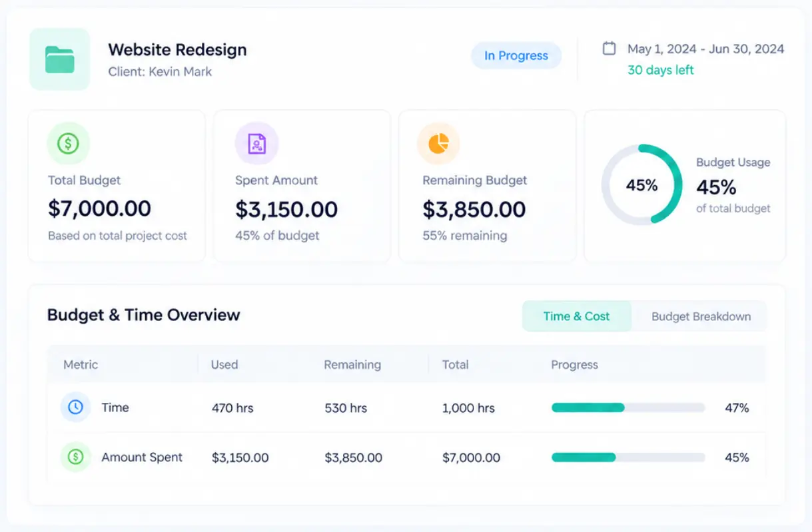Click the 45% circular budget usage ring

pos(641,184)
